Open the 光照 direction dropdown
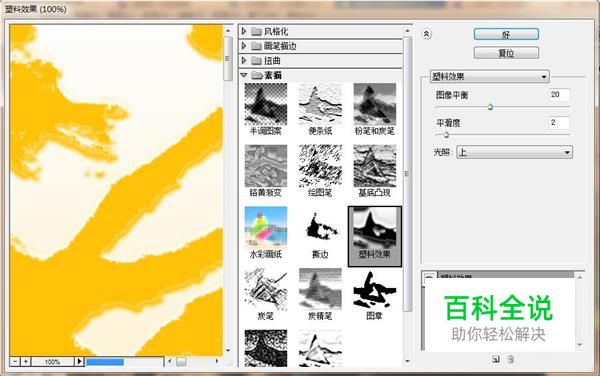 click(x=514, y=152)
